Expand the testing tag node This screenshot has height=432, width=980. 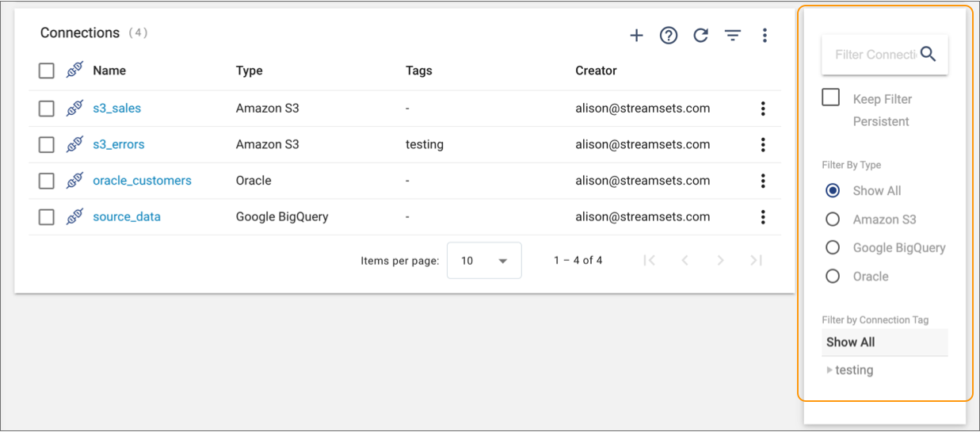point(829,370)
